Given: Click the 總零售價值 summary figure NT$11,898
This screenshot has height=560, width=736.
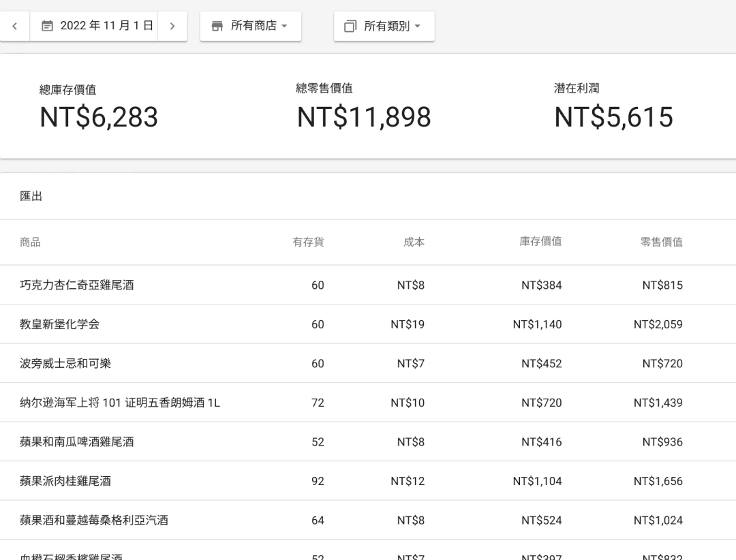Looking at the screenshot, I should click(363, 116).
